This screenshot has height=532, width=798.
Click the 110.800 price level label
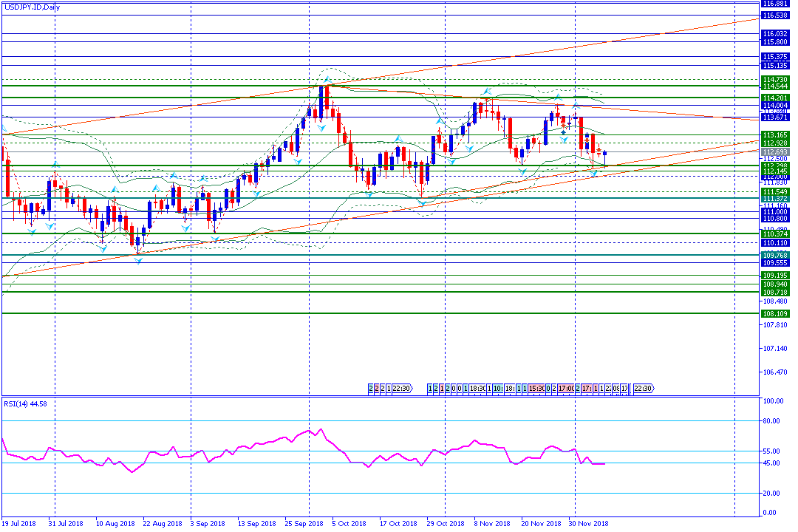coord(774,219)
